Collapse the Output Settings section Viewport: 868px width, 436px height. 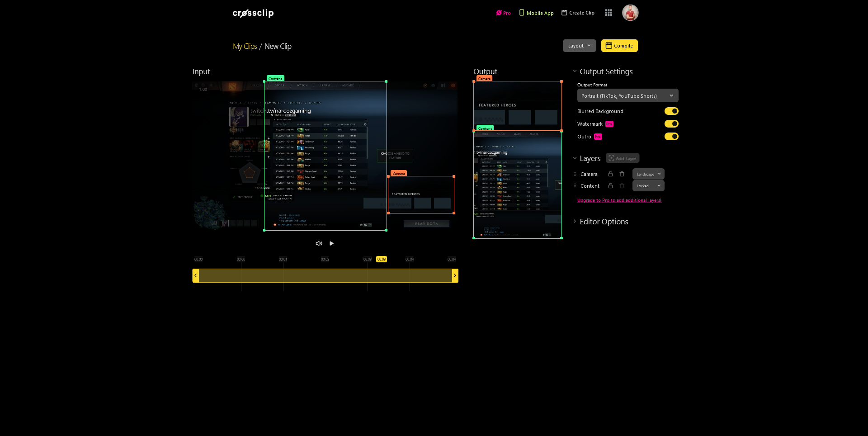(575, 71)
